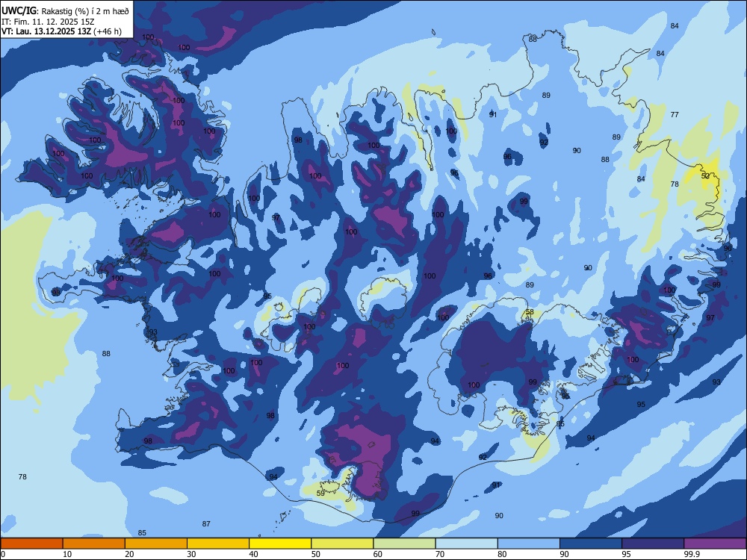Select the orange 10–20 legend swatch

coord(94,544)
